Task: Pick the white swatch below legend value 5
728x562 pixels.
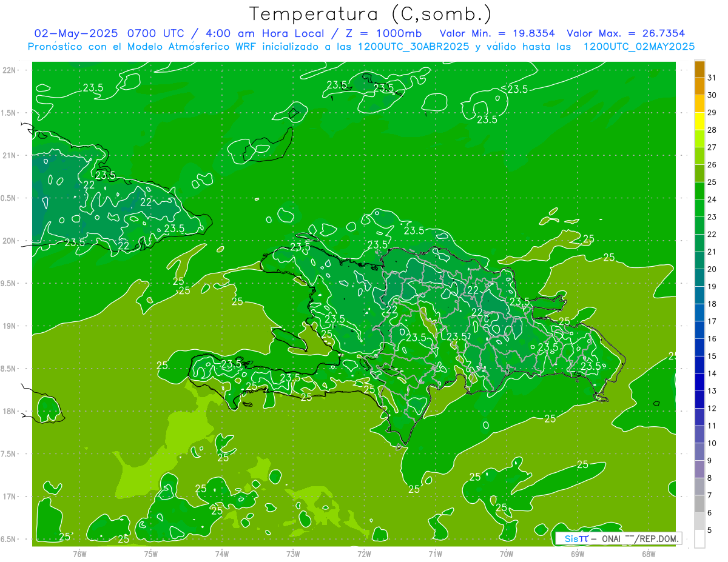Action: point(699,539)
